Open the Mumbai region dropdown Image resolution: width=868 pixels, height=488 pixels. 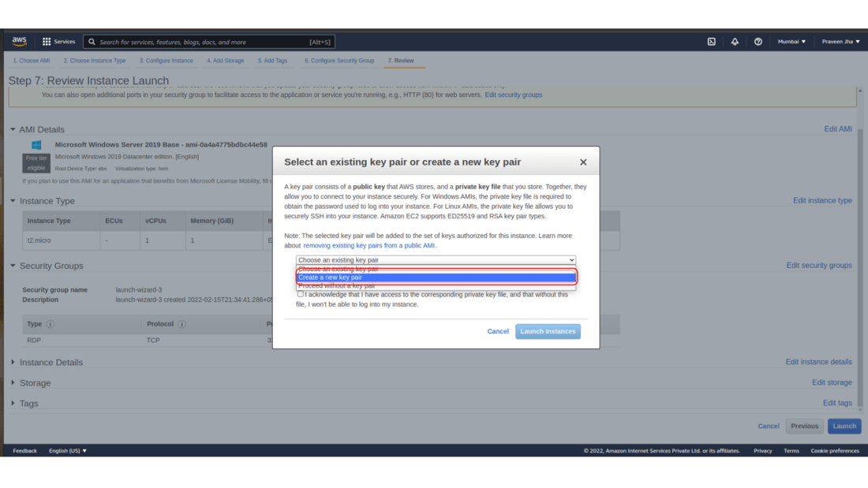(x=791, y=42)
